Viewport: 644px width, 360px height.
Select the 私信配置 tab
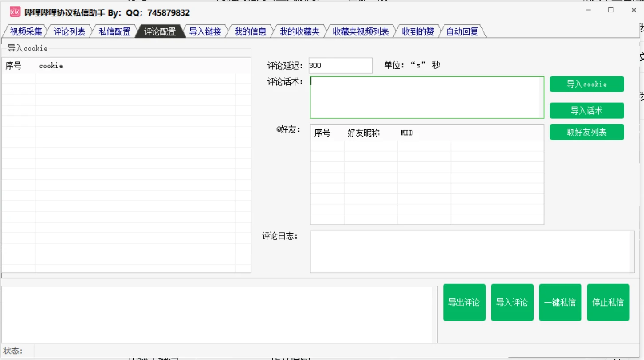[114, 31]
